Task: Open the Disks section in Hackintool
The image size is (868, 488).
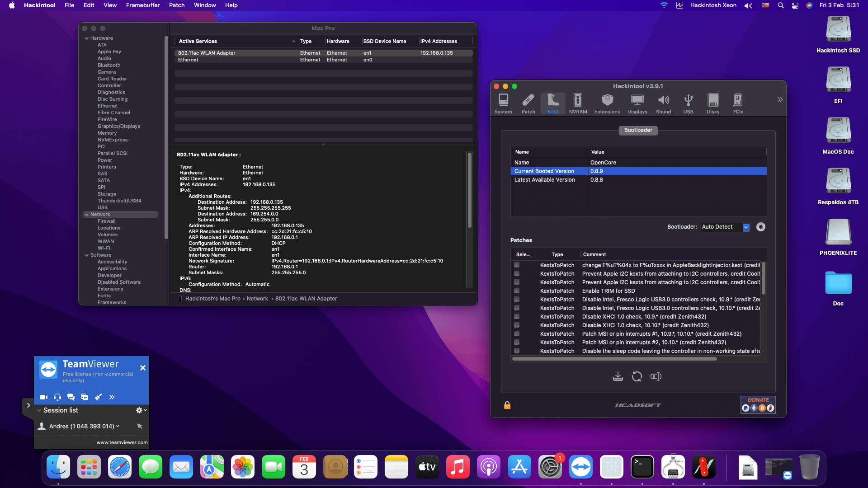Action: pyautogui.click(x=713, y=104)
